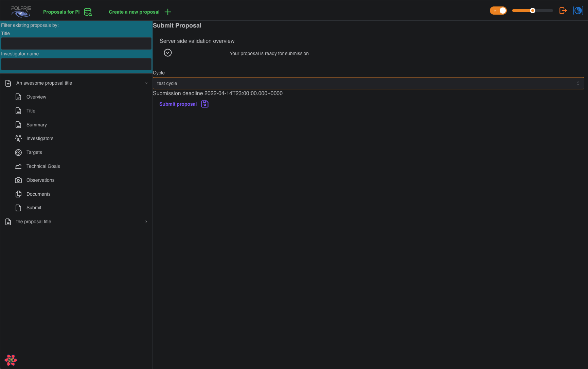Click the Overview checklist icon
The height and width of the screenshot is (369, 588).
pyautogui.click(x=18, y=97)
